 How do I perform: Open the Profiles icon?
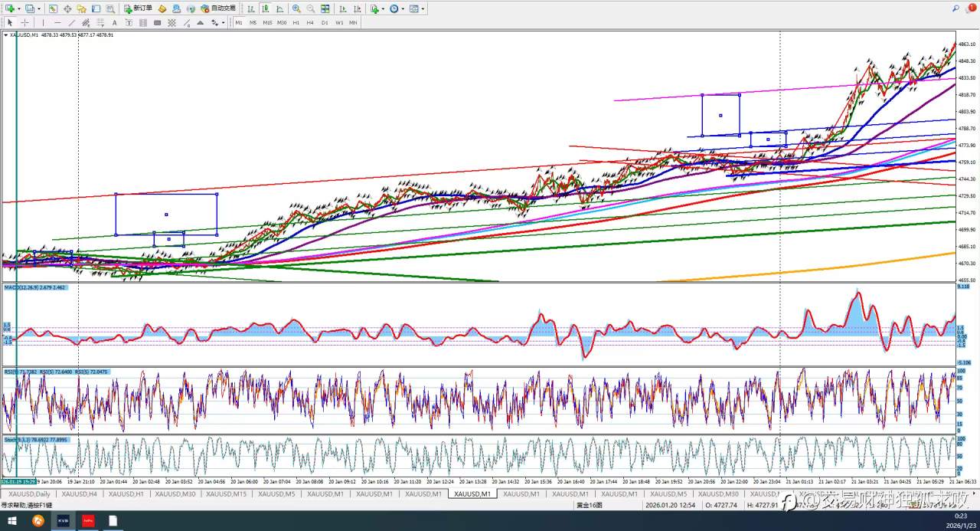[29, 8]
